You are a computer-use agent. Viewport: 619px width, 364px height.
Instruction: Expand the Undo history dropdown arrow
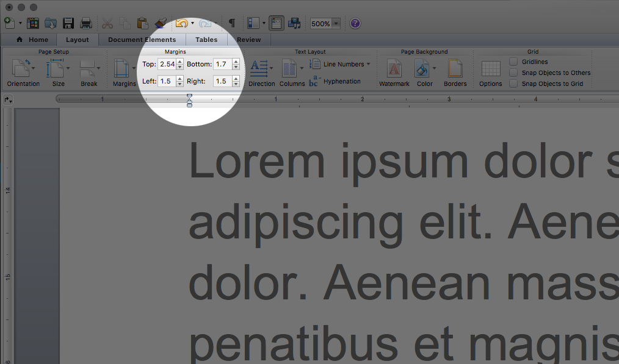tap(193, 23)
